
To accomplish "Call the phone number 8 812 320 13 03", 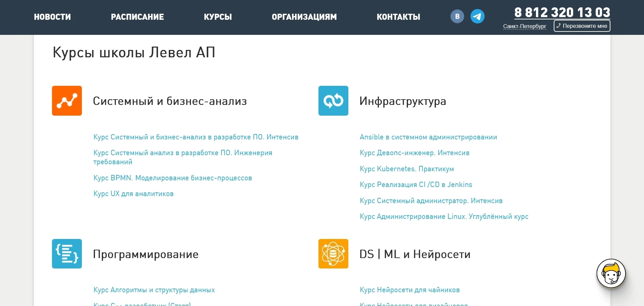I will click(x=562, y=12).
